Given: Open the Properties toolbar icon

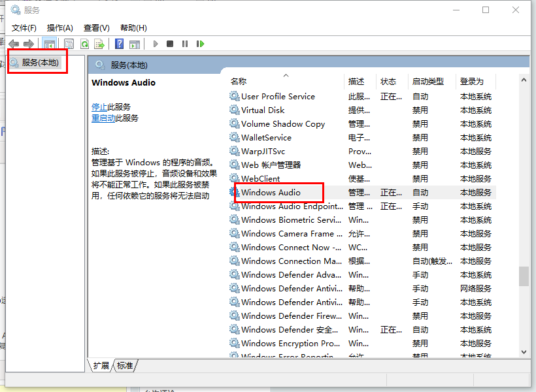Looking at the screenshot, I should 69,44.
